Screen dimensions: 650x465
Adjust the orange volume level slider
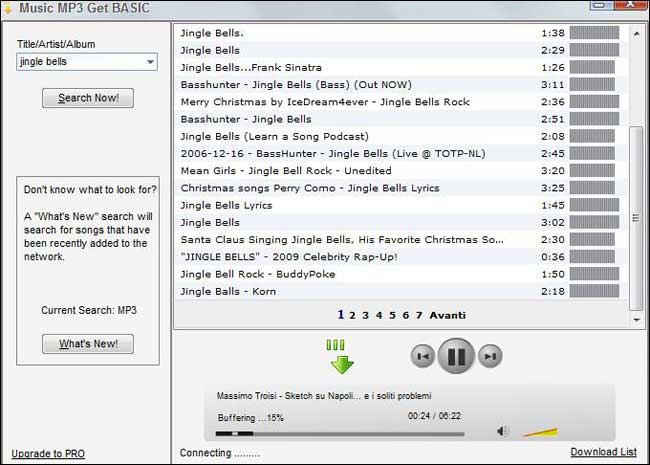tap(541, 432)
